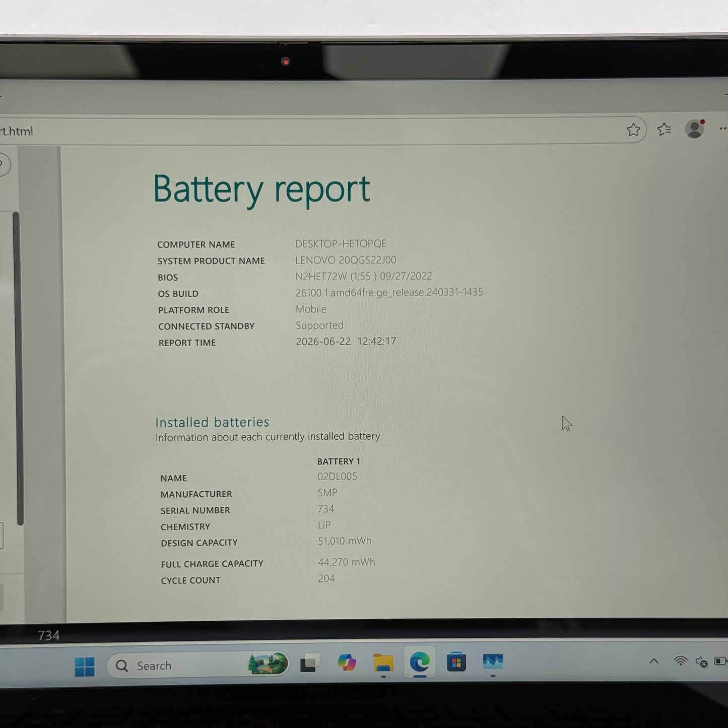Open the Favorites list icon
Image resolution: width=728 pixels, height=728 pixels.
point(664,130)
